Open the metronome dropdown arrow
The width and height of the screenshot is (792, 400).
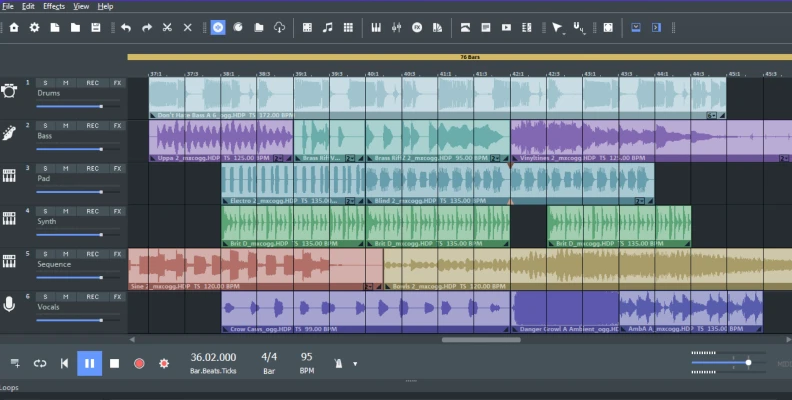[x=355, y=364]
